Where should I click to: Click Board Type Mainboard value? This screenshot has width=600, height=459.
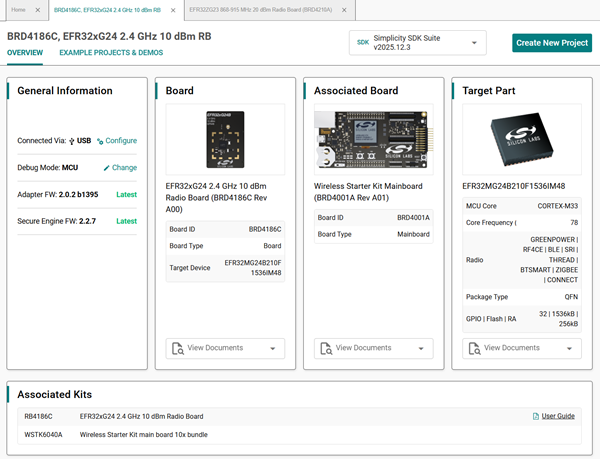tap(413, 234)
